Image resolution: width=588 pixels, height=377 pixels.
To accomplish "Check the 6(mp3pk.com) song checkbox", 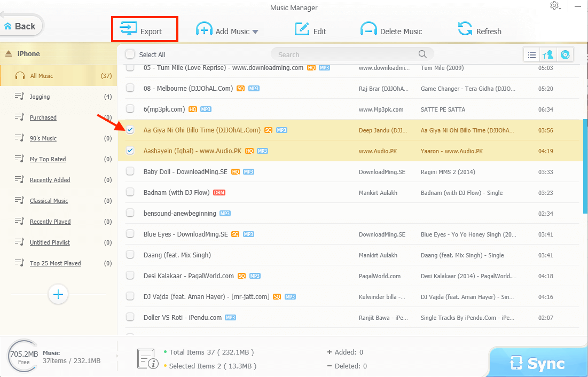I will [130, 109].
